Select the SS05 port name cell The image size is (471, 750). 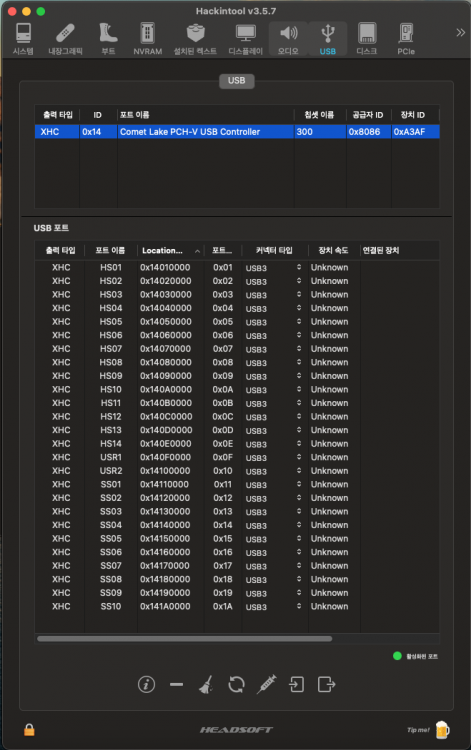[x=111, y=539]
